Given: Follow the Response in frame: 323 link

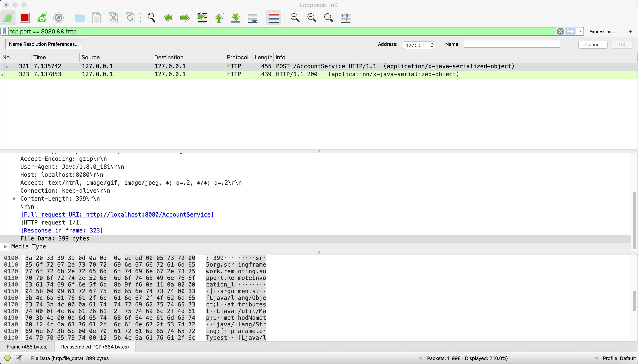Looking at the screenshot, I should 62,230.
